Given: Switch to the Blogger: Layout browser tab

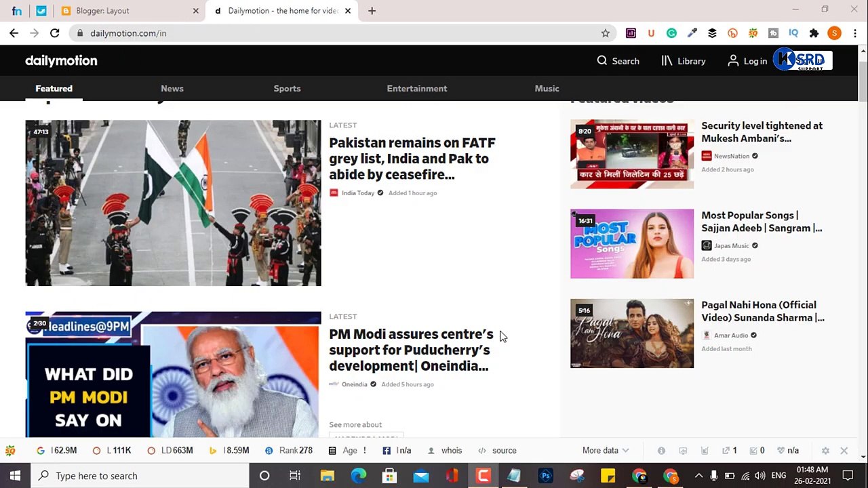Looking at the screenshot, I should point(130,11).
